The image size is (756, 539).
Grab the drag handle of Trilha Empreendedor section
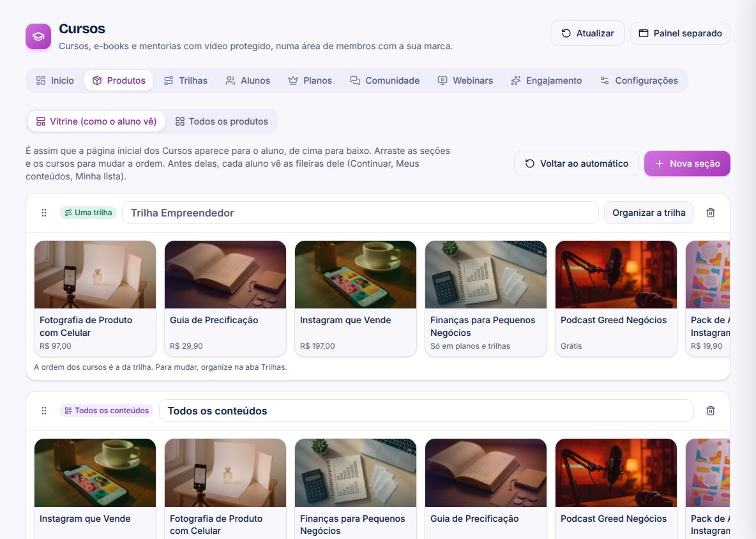44,213
